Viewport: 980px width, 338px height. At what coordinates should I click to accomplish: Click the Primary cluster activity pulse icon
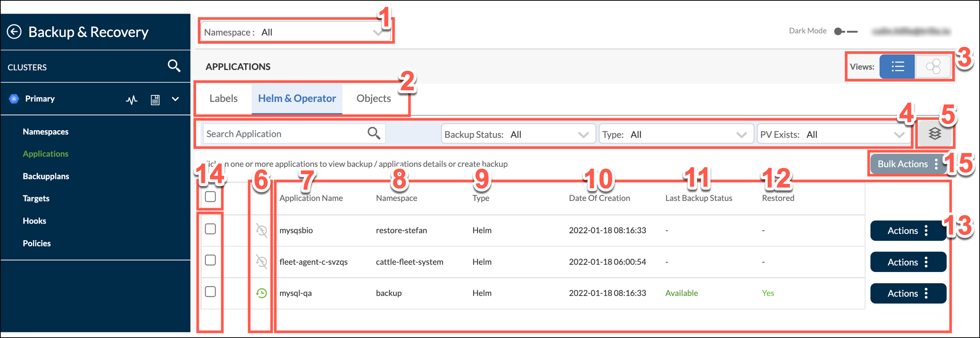(x=131, y=100)
